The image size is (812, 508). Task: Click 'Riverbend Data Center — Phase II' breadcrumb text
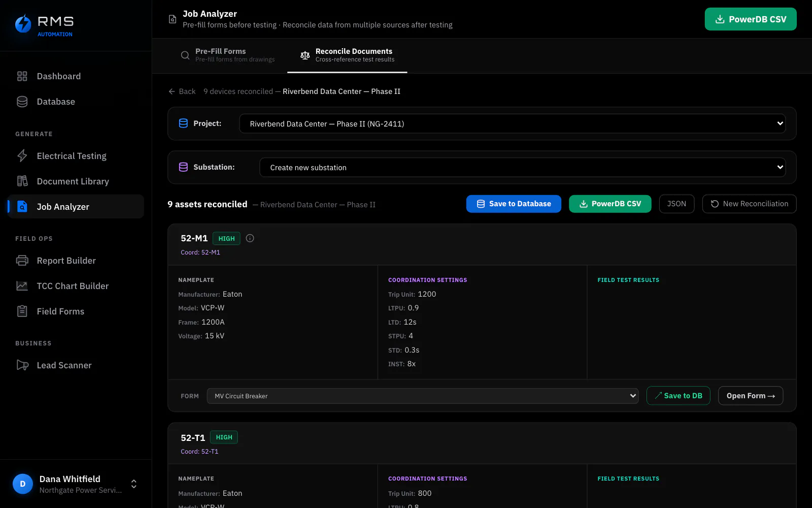point(342,91)
